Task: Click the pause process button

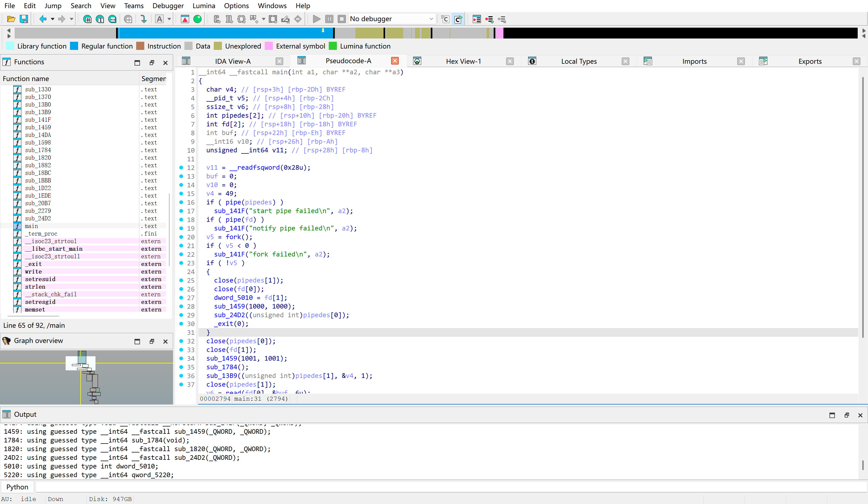Action: coord(329,19)
